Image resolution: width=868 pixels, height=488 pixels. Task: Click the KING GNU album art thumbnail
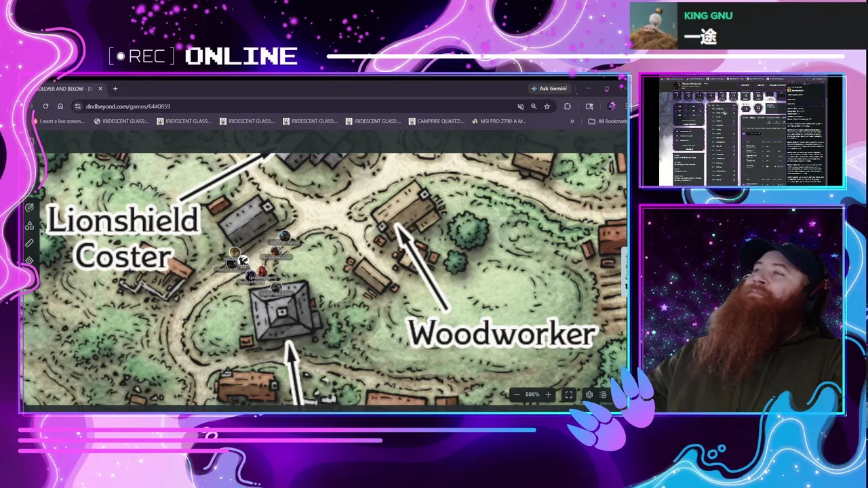653,26
